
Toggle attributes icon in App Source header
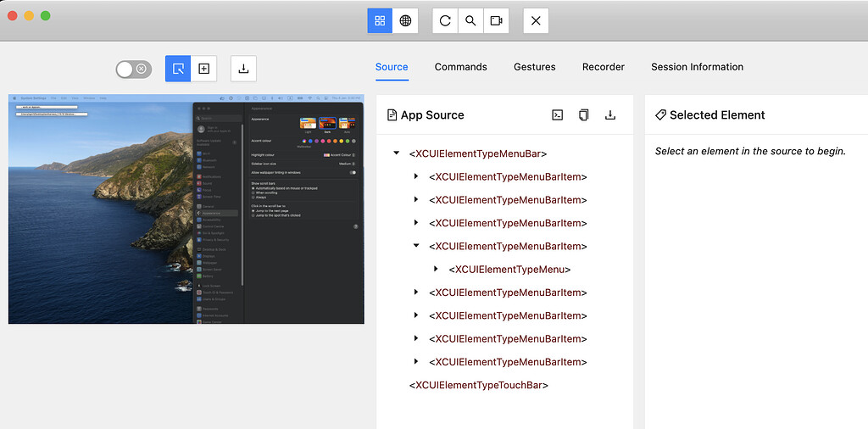558,115
